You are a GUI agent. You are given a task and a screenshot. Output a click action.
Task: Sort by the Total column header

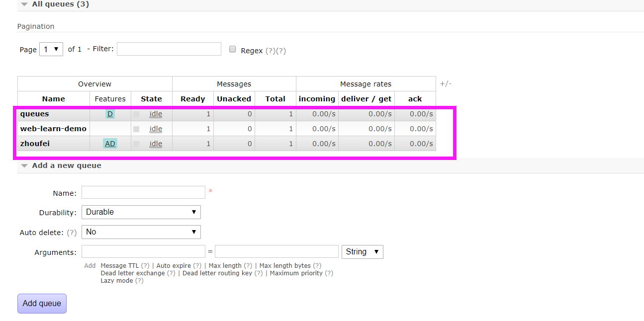click(275, 99)
